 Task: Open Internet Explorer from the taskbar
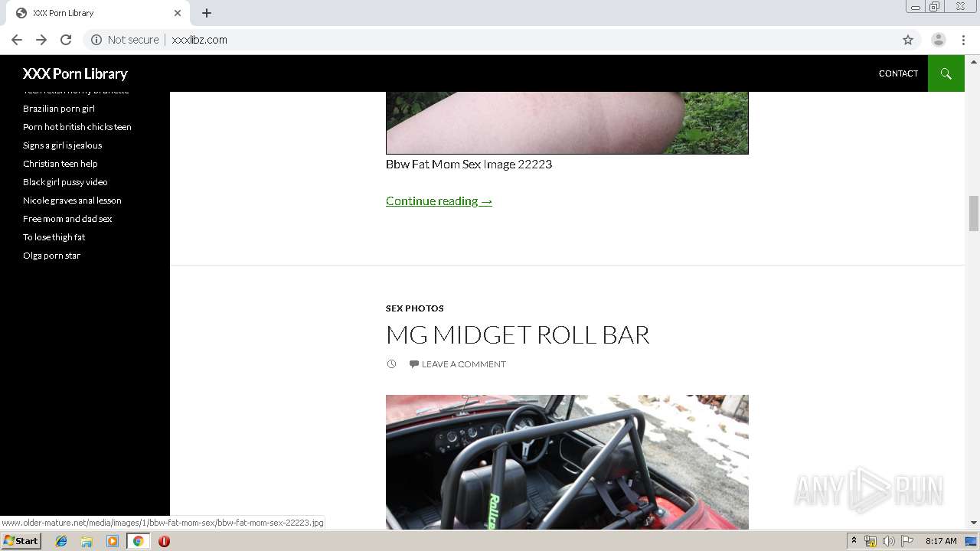pyautogui.click(x=61, y=541)
